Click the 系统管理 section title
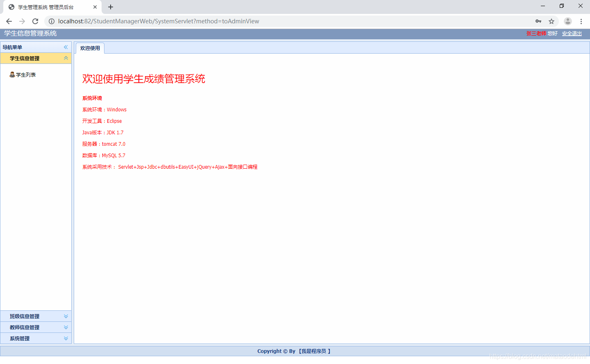This screenshot has height=364, width=590. pos(20,338)
